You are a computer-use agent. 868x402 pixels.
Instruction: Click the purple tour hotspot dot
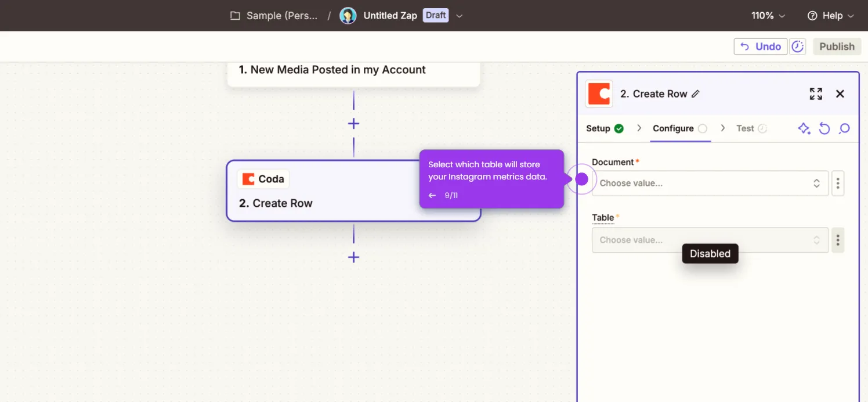(581, 179)
